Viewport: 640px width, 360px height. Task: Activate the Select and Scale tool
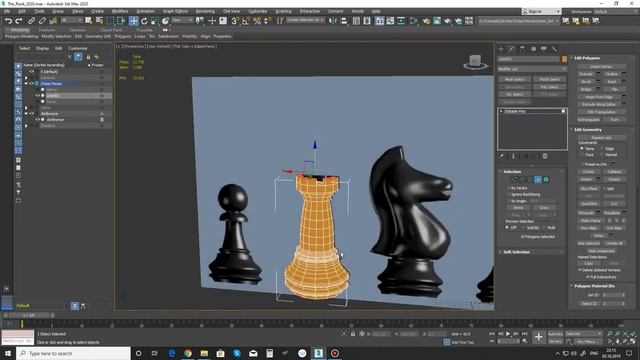155,20
